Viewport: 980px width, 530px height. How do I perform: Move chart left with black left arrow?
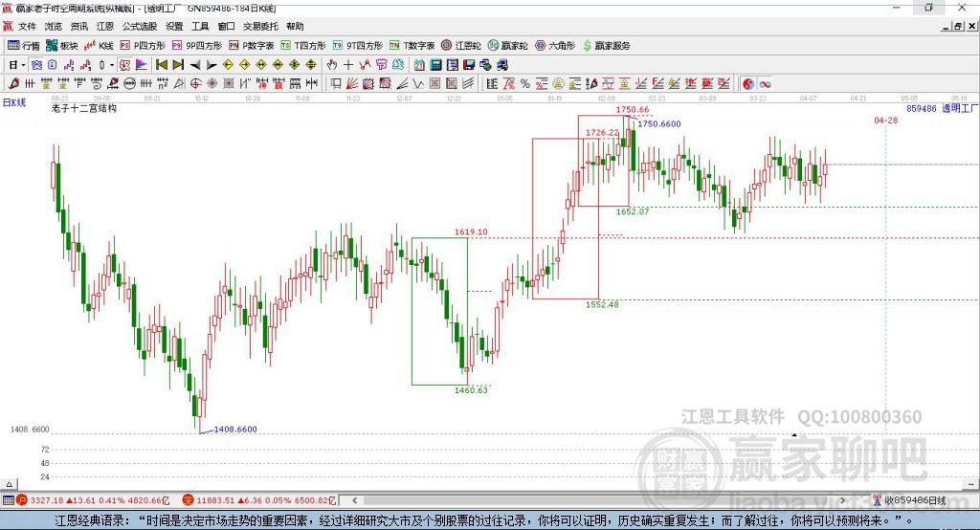coord(195,65)
